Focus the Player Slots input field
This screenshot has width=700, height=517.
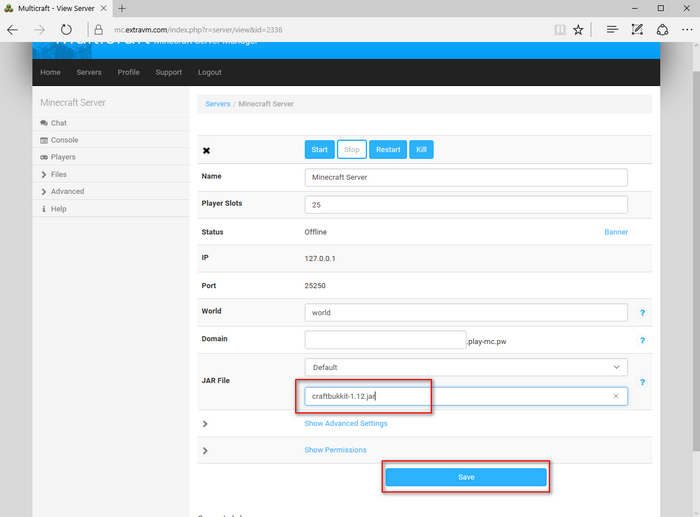466,205
